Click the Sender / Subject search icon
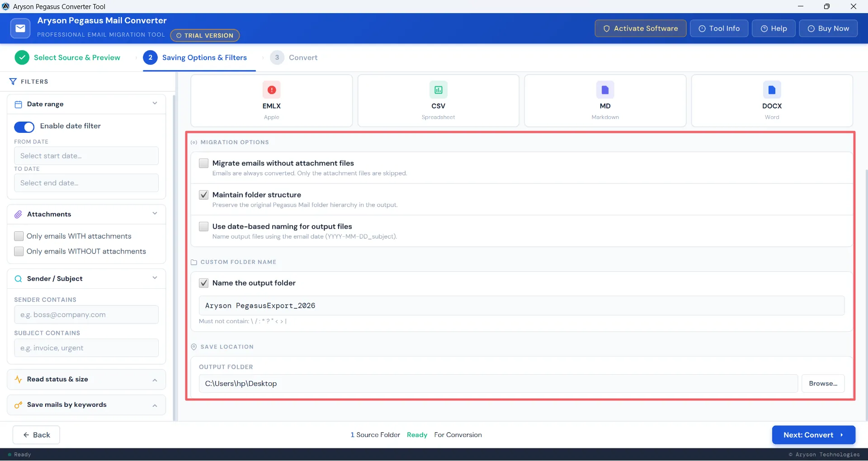This screenshot has width=868, height=461. click(x=18, y=279)
